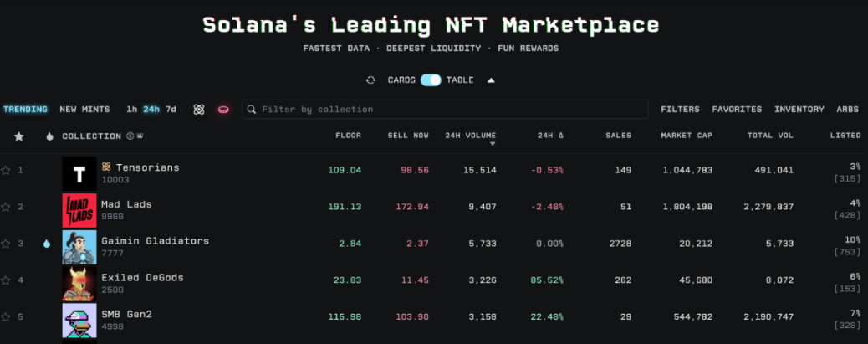Collapse the header with the up arrow
Image resolution: width=868 pixels, height=344 pixels.
(491, 80)
